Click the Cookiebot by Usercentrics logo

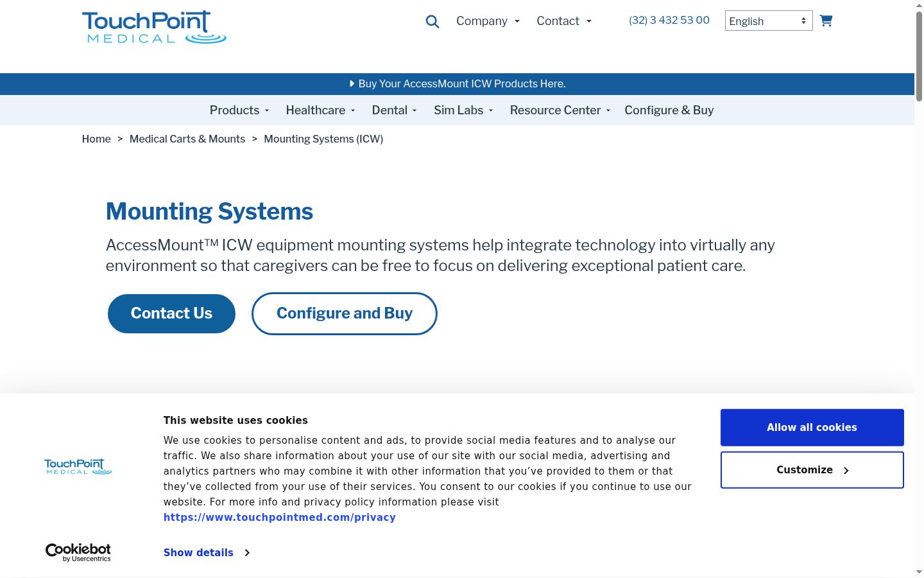click(x=78, y=552)
